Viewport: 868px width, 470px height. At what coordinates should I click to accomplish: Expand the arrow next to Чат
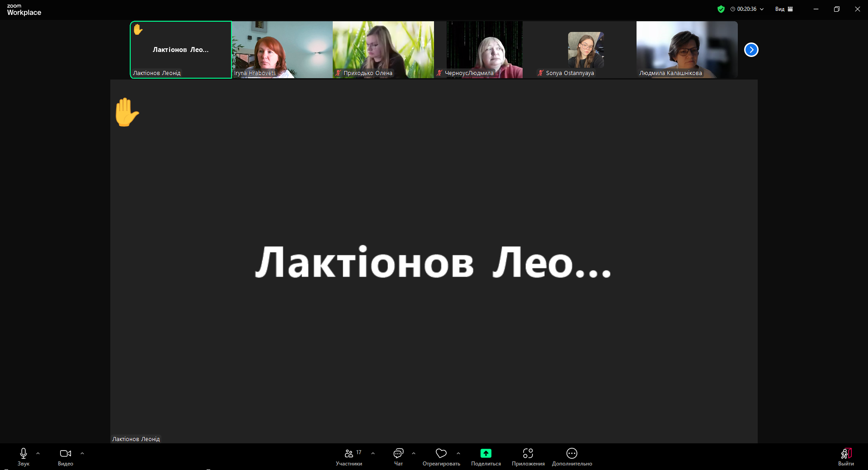tap(414, 453)
